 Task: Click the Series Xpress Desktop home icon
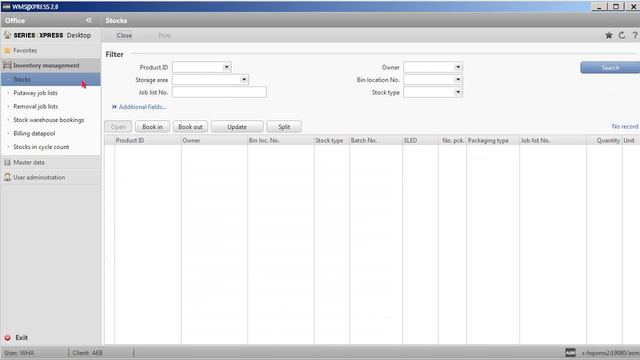pyautogui.click(x=7, y=35)
